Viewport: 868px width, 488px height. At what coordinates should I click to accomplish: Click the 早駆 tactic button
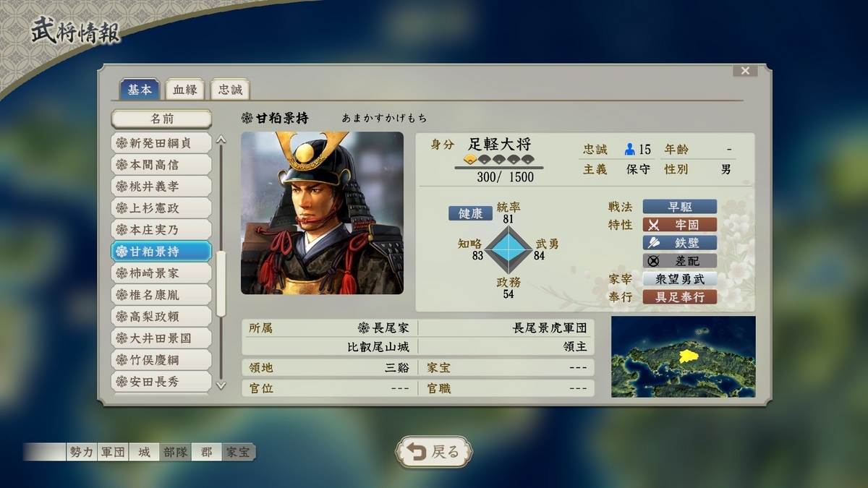(680, 207)
